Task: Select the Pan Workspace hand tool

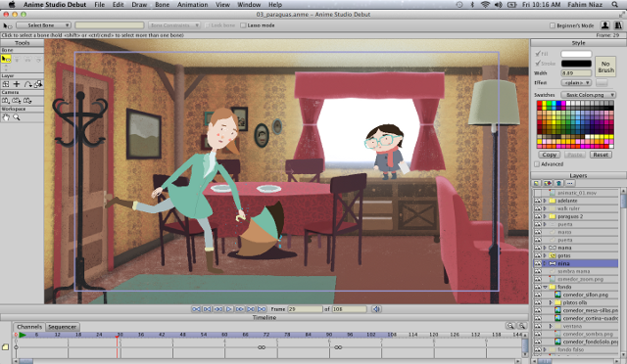Action: [x=6, y=117]
